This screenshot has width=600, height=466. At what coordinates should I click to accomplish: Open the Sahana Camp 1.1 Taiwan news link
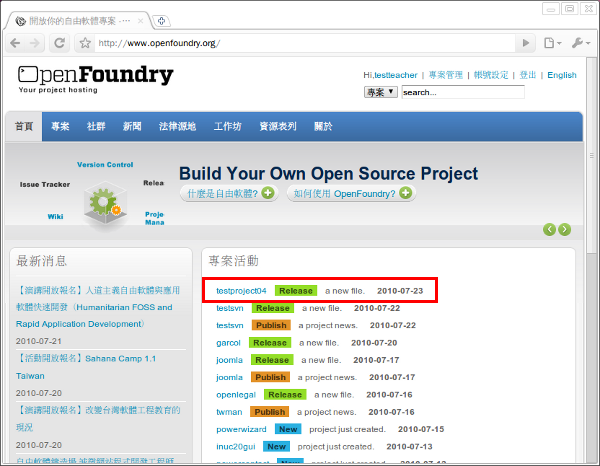point(86,367)
